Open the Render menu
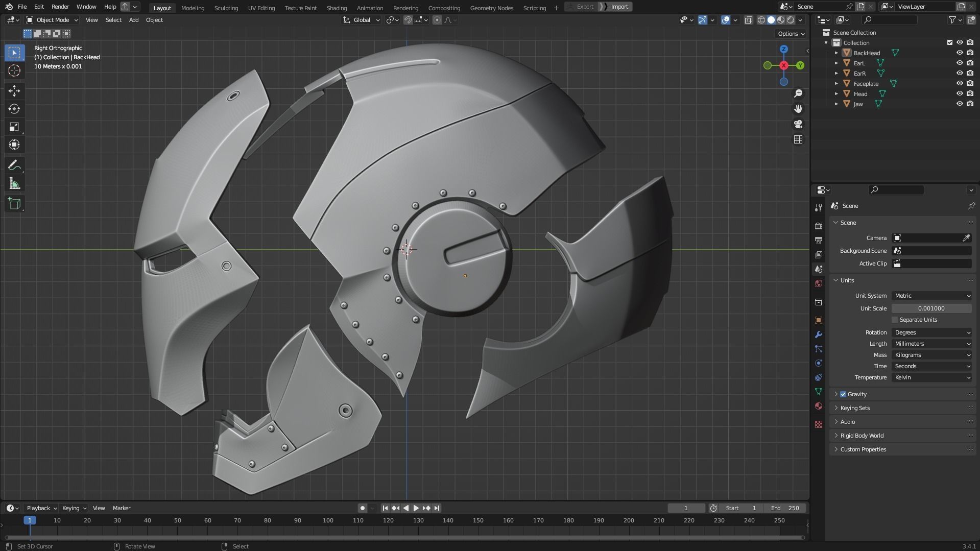This screenshot has width=980, height=551. click(x=60, y=7)
